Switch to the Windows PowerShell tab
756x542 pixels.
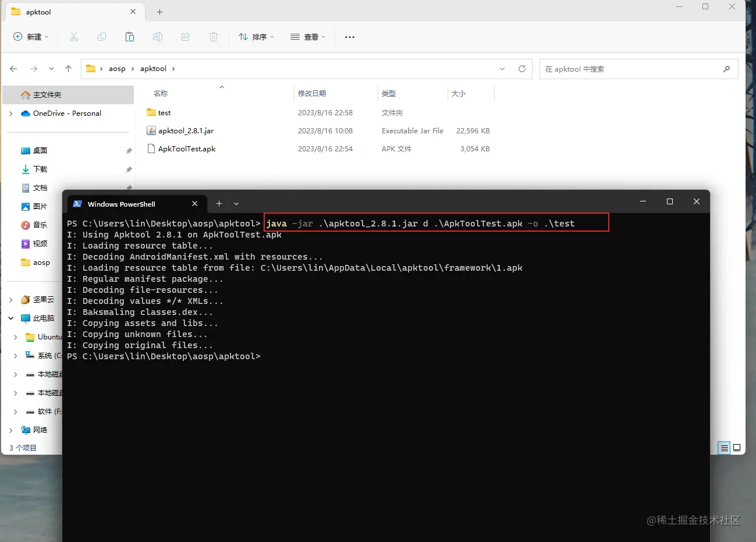point(122,204)
